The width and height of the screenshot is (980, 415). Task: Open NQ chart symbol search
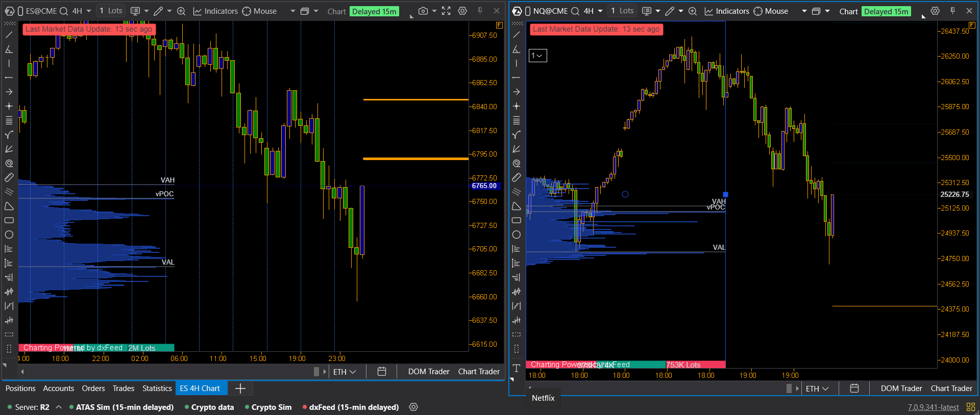[x=575, y=11]
